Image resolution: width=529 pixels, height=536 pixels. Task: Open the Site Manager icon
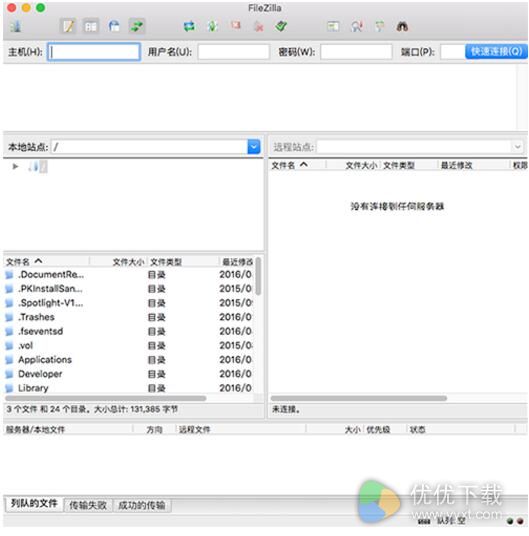pos(15,26)
